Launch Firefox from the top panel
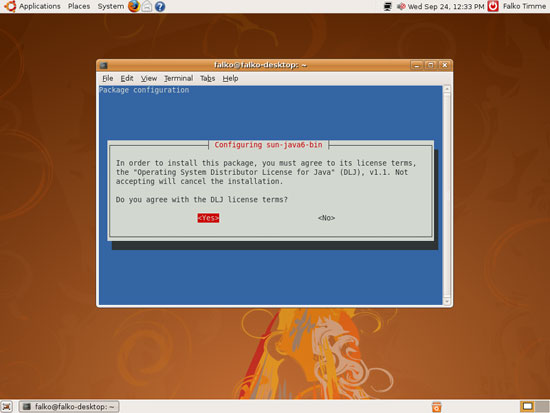Screen dimensions: 550x413 tap(134, 6)
